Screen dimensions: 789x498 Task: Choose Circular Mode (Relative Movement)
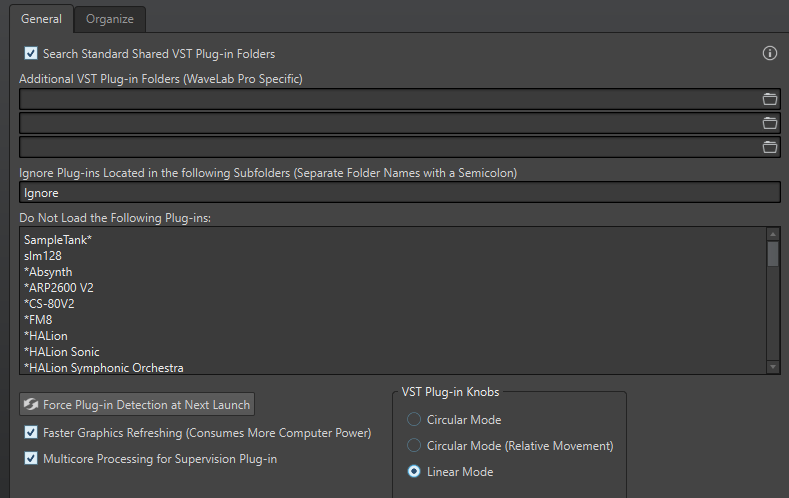(x=414, y=446)
